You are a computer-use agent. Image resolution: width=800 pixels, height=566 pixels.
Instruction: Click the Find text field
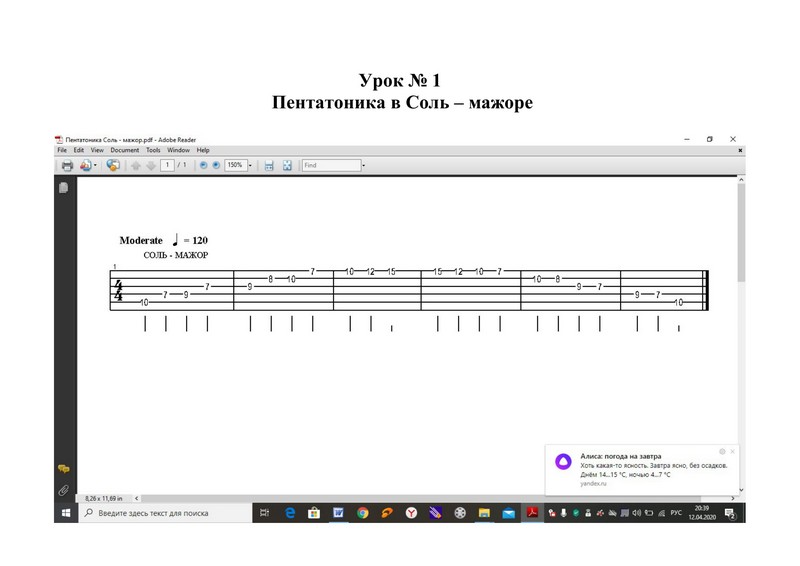(x=330, y=165)
